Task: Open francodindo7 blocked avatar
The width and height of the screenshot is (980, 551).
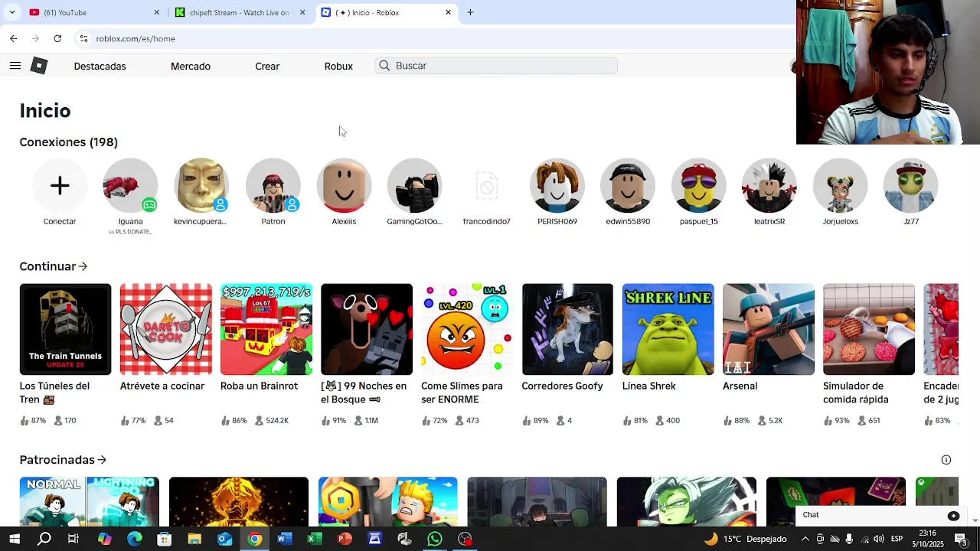Action: (x=486, y=185)
